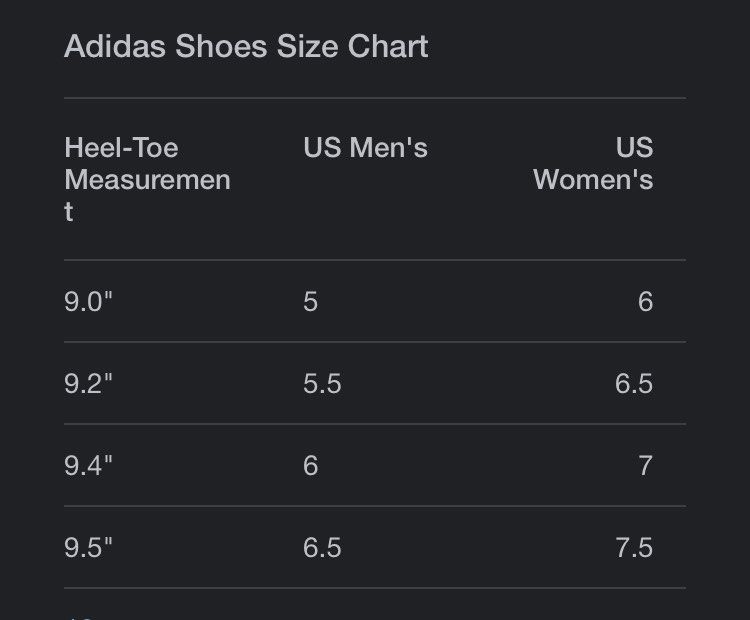Image resolution: width=750 pixels, height=620 pixels.
Task: Select women's size 6 in the 9.0" row
Action: coord(646,301)
